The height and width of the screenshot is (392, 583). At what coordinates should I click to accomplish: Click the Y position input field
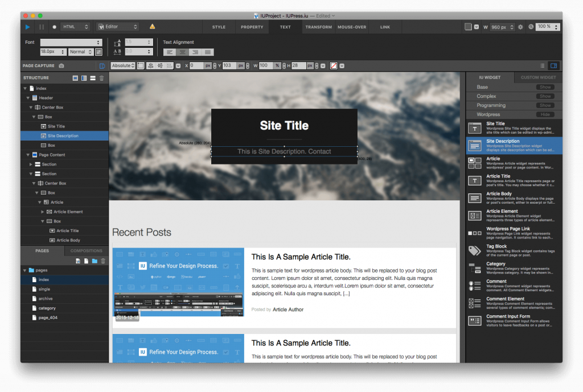click(x=230, y=66)
